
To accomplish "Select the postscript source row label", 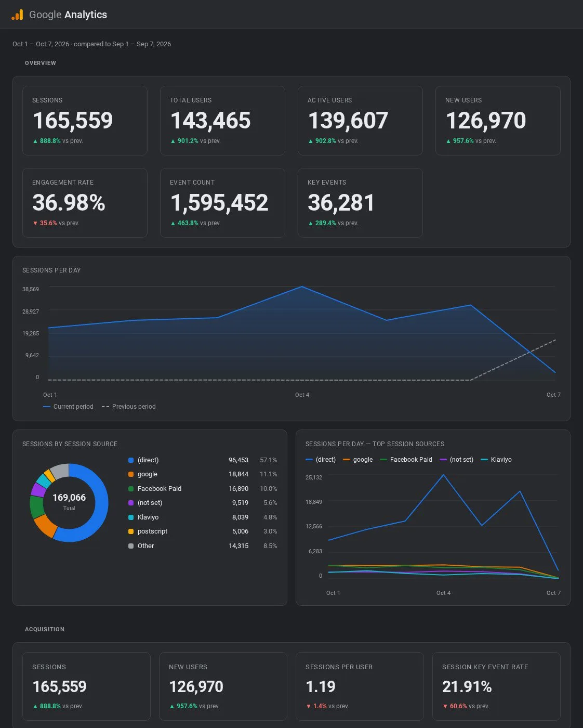I will [x=152, y=531].
